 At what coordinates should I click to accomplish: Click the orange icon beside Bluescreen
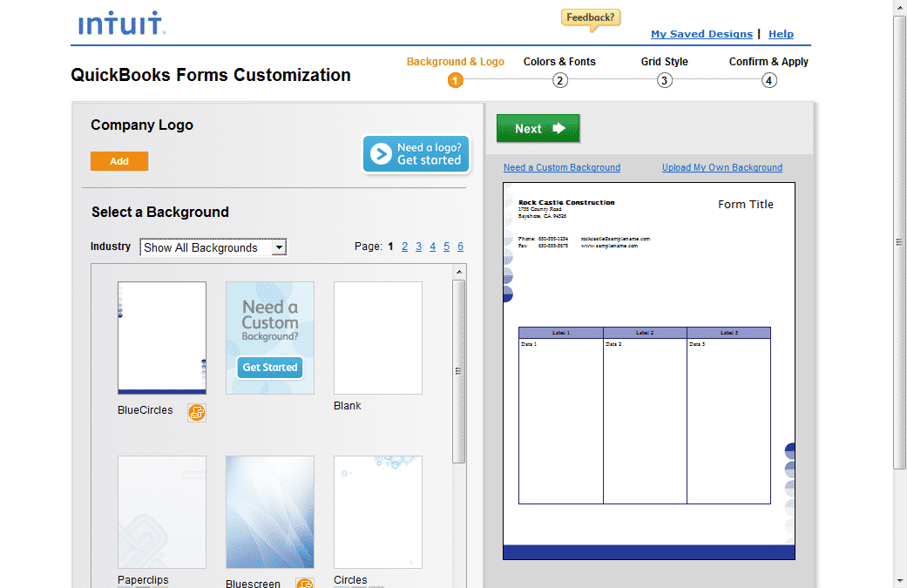pos(305,583)
